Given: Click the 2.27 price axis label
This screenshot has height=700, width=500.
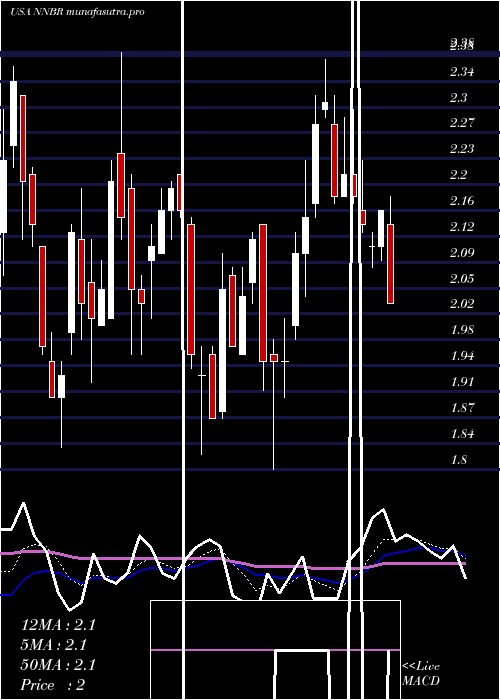Looking at the screenshot, I should coord(462,123).
